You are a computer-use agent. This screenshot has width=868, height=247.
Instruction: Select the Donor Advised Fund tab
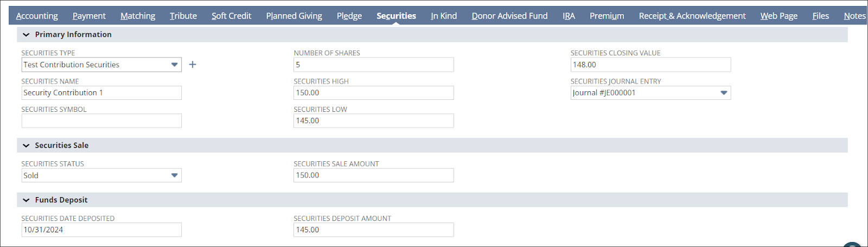(509, 16)
